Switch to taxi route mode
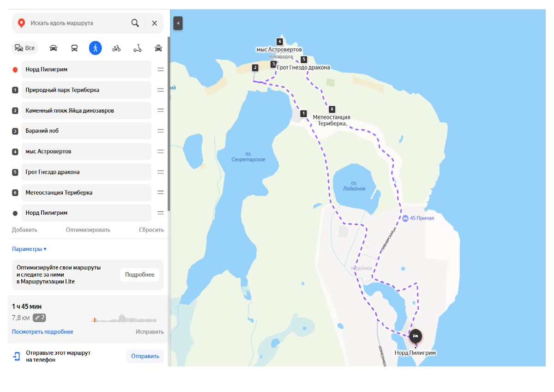The height and width of the screenshot is (392, 554). coord(158,48)
